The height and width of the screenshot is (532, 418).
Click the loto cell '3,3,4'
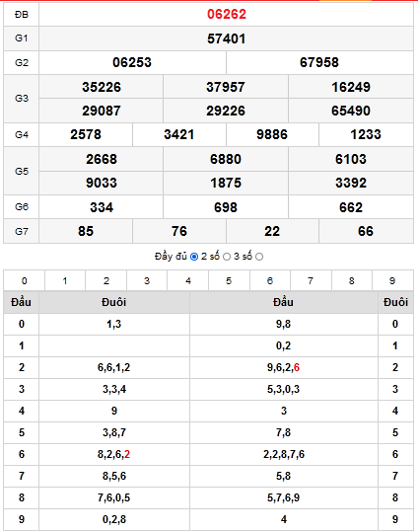114,389
